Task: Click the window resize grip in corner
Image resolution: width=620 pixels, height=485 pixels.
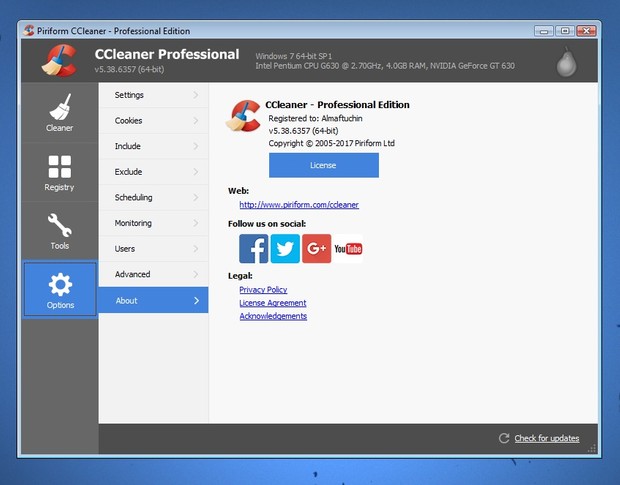Action: 592,448
